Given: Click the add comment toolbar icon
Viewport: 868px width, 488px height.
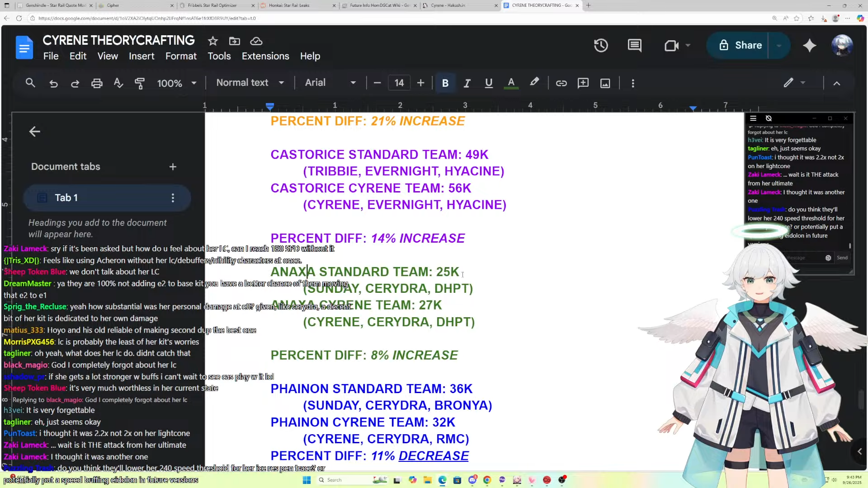Looking at the screenshot, I should (x=583, y=83).
